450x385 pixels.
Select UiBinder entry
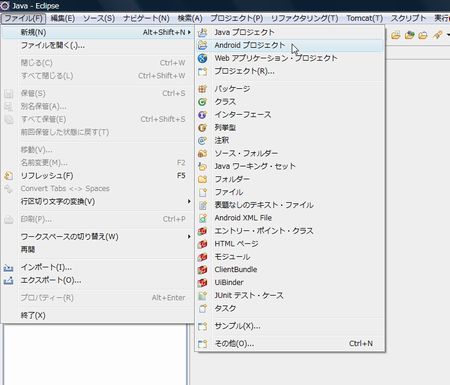point(290,283)
